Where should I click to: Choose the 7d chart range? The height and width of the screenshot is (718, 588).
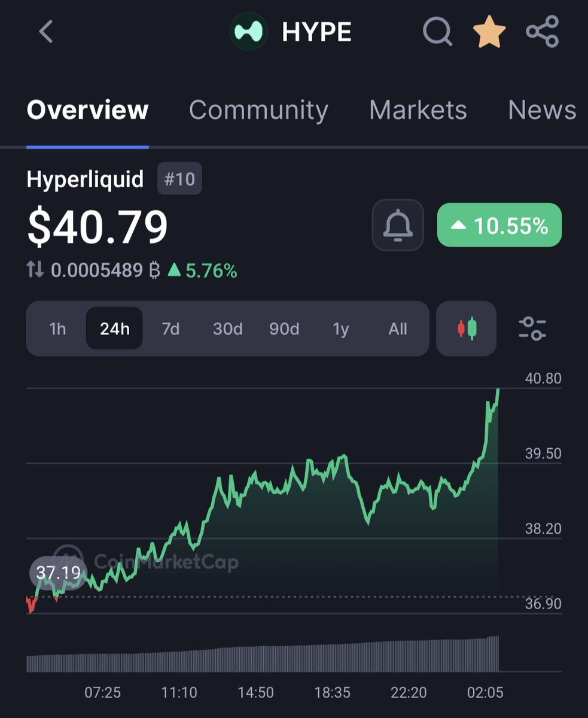170,328
